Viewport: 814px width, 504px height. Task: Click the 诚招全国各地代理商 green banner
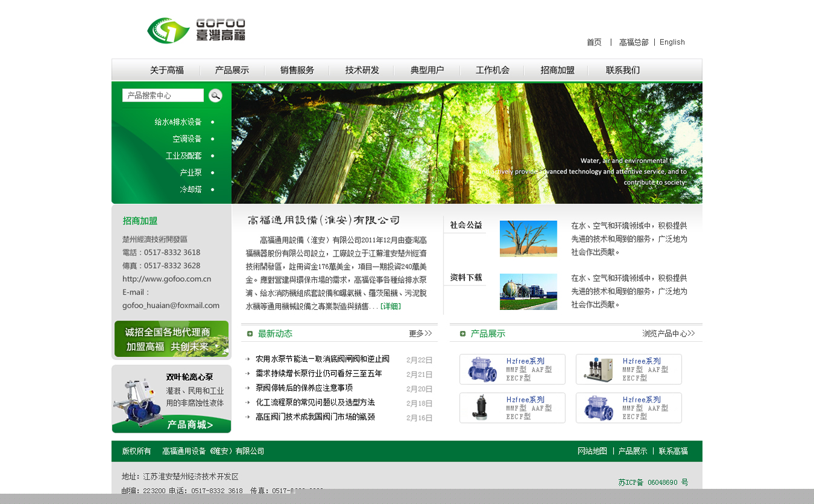pos(171,339)
